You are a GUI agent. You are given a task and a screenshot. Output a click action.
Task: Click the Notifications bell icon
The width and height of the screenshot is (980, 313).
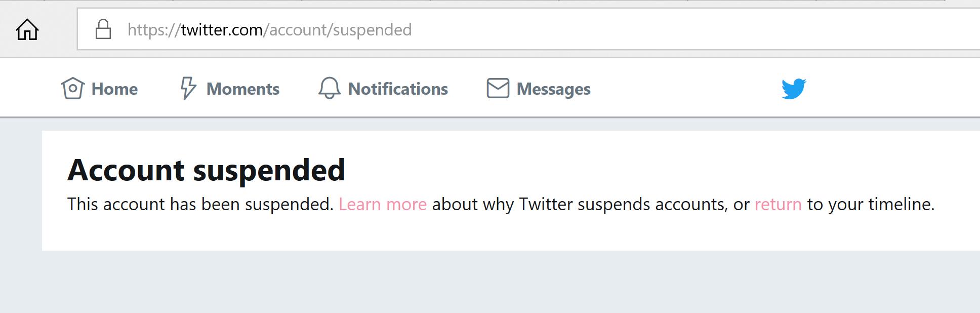tap(329, 89)
